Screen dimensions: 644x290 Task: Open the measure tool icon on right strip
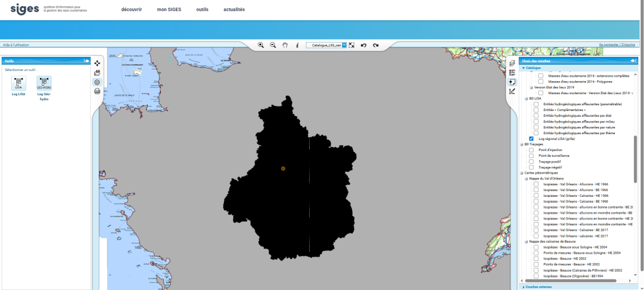[513, 92]
